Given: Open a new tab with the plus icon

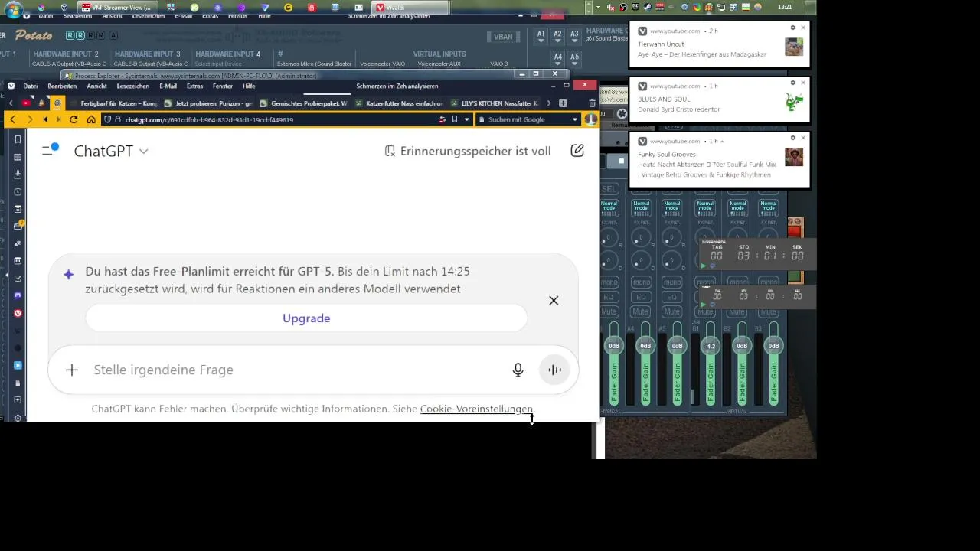Looking at the screenshot, I should [563, 103].
